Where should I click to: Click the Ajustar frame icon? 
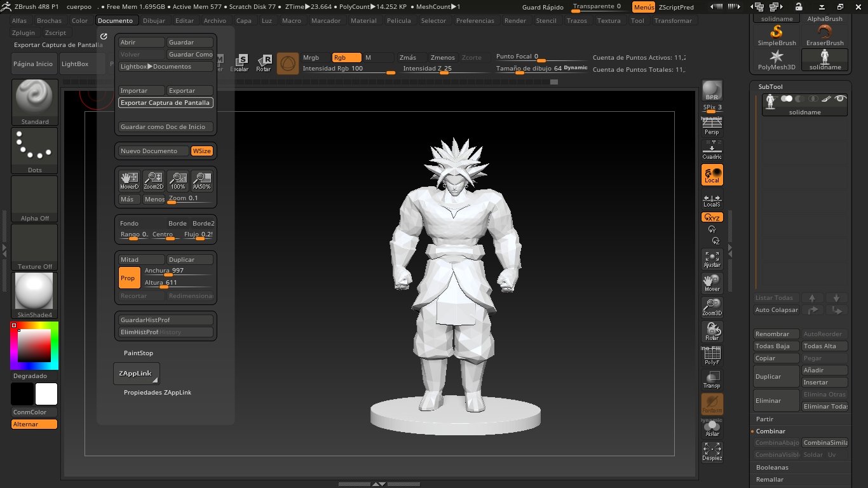point(712,259)
